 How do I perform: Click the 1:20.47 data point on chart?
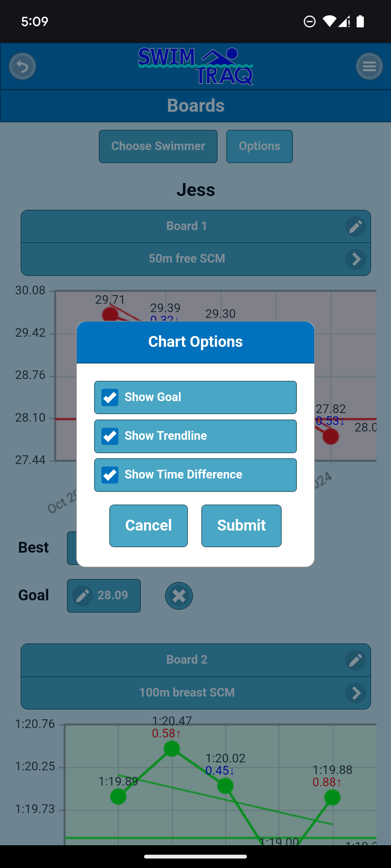(x=172, y=749)
